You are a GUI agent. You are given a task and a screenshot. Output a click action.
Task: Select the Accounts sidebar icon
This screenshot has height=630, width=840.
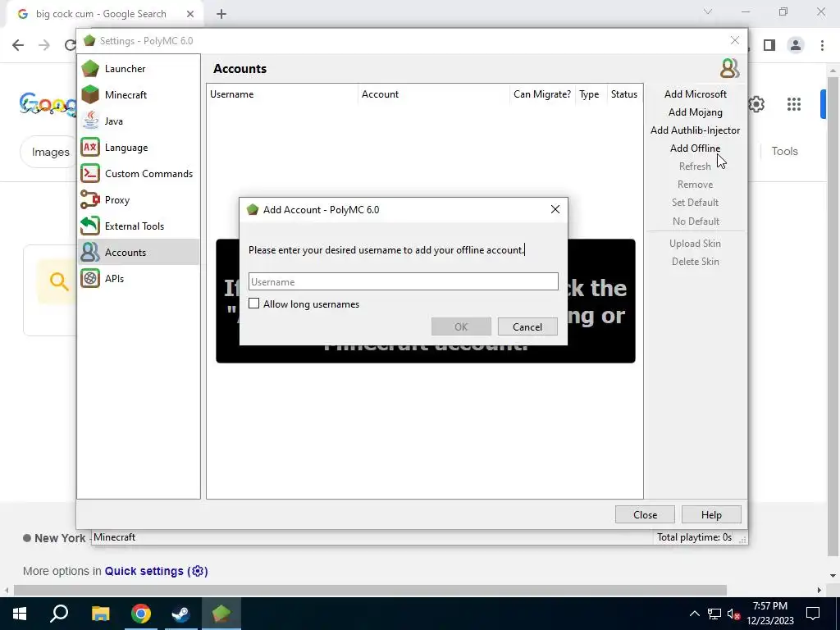coord(90,253)
